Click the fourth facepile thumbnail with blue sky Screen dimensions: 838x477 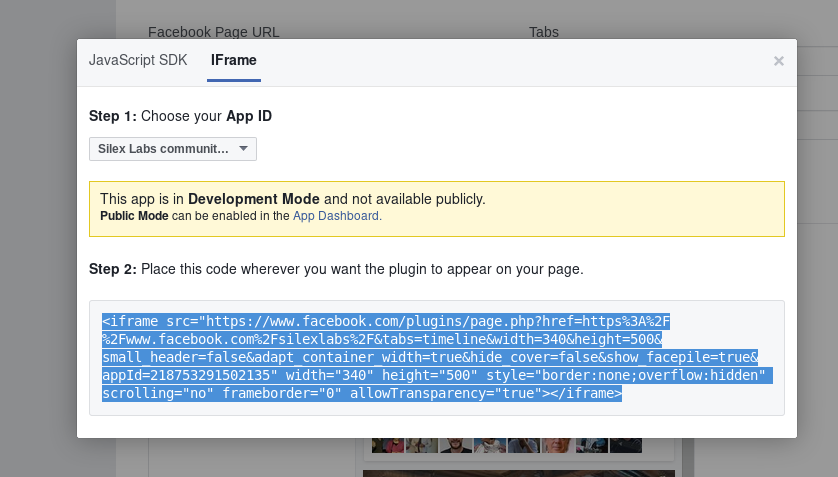point(490,445)
